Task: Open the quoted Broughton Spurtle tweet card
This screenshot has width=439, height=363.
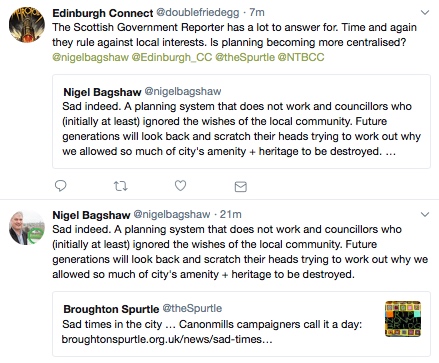Action: pyautogui.click(x=241, y=324)
